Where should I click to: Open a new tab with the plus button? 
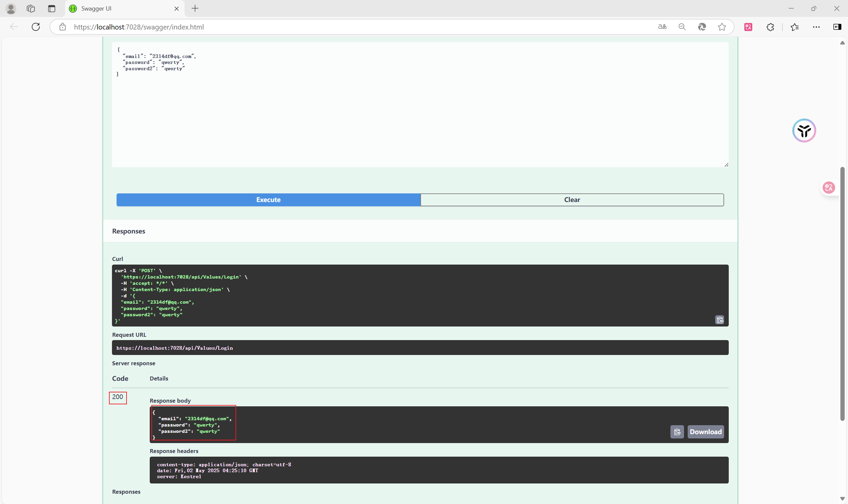coord(195,9)
